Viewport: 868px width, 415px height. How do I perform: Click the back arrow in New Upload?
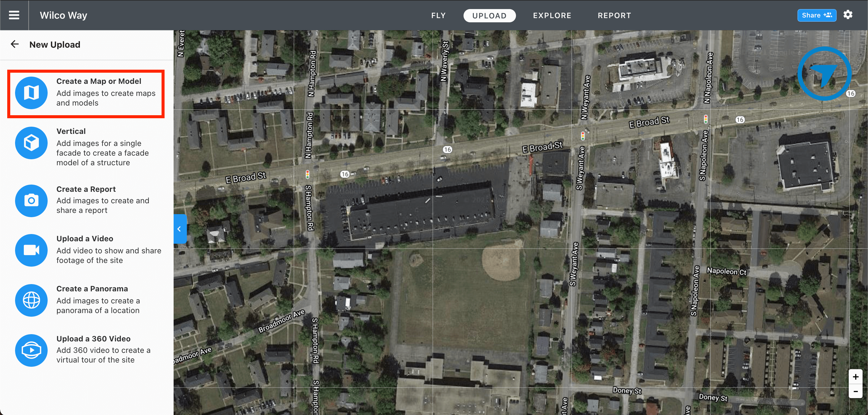[15, 44]
